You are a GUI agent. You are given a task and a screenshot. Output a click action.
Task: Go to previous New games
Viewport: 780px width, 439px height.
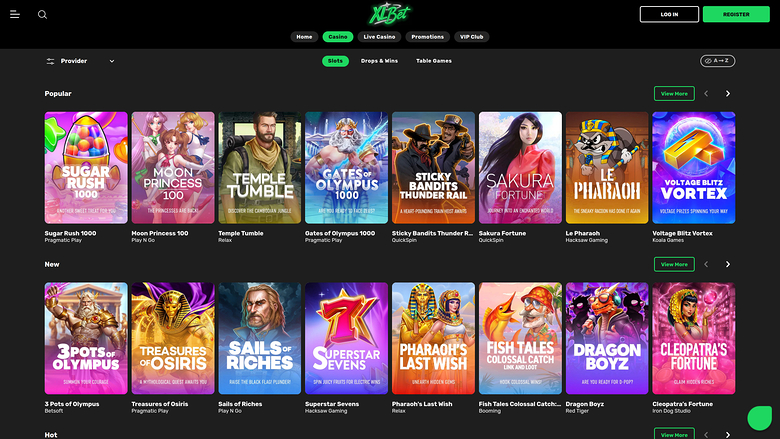[706, 264]
